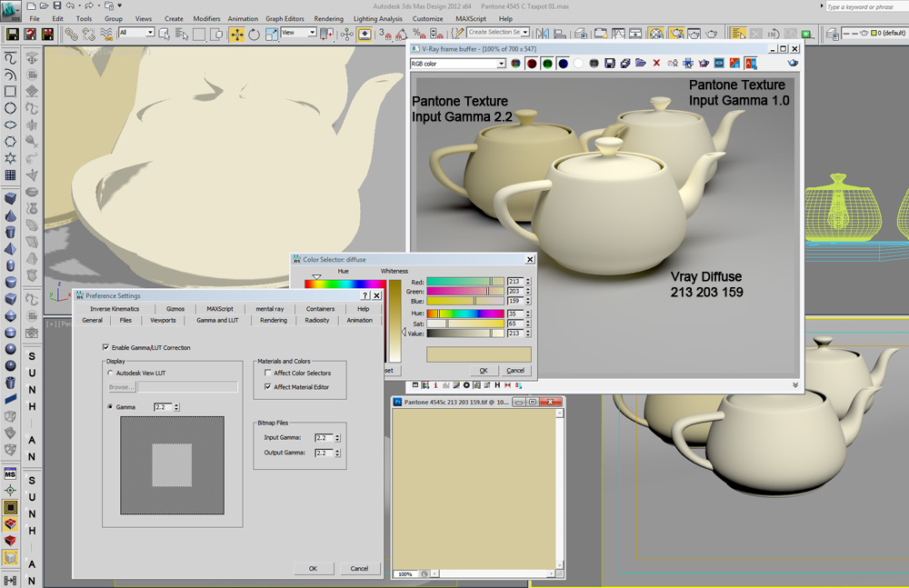Viewport: 909px width, 588px height.
Task: Select the Autodesk View LUT radio button
Action: pyautogui.click(x=110, y=373)
